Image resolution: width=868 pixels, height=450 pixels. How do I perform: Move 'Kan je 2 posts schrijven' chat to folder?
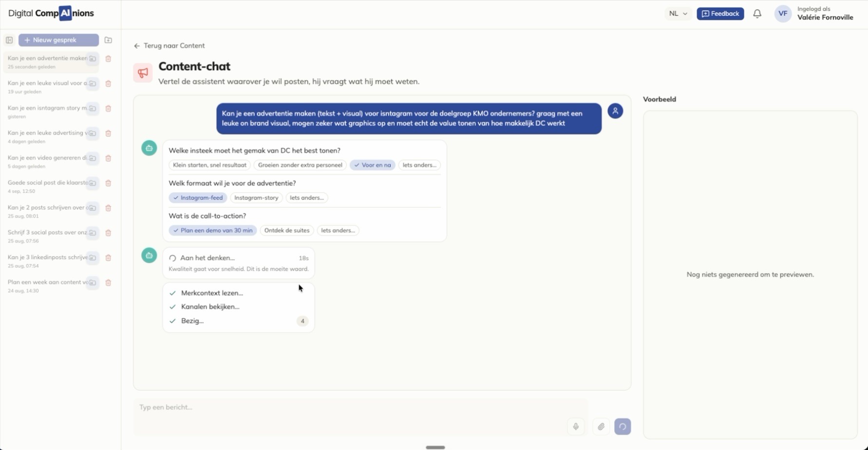tap(93, 207)
